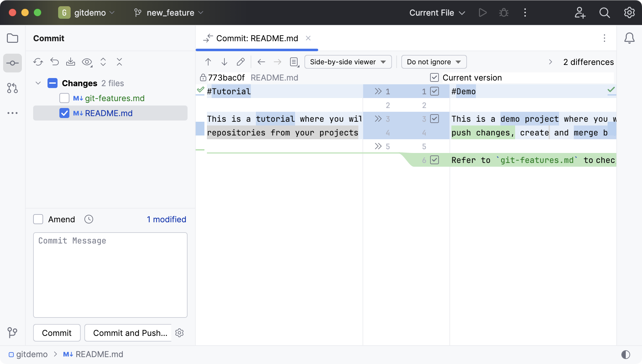Viewport: 642px width, 364px height.
Task: Refresh the commit changes view
Action: click(x=38, y=62)
